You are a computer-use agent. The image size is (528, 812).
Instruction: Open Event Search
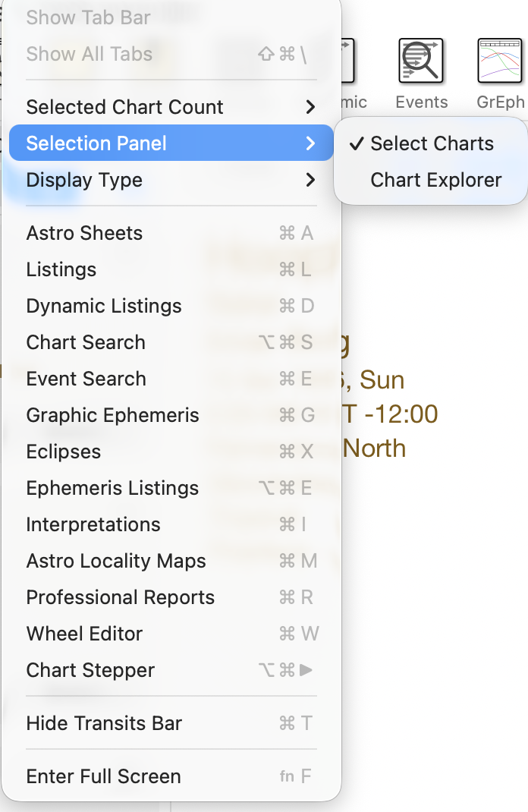(x=86, y=379)
